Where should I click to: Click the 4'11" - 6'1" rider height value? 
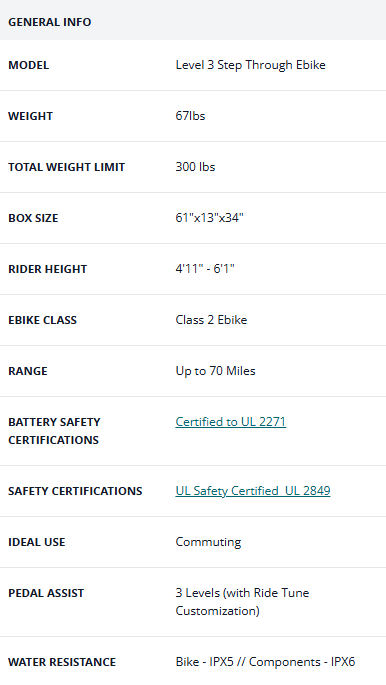(x=205, y=269)
